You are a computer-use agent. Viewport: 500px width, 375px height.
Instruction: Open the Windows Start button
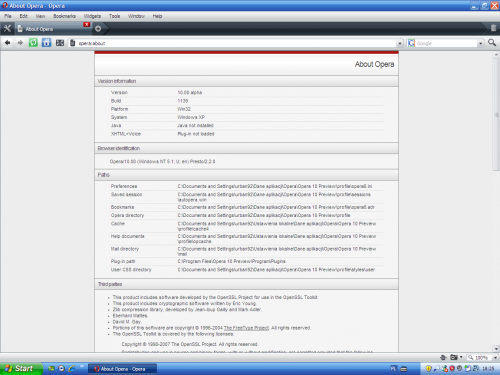21,369
